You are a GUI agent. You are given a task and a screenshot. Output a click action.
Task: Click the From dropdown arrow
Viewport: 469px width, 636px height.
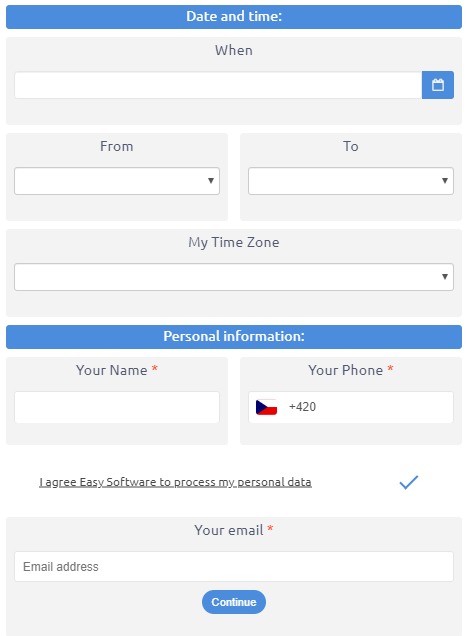tap(211, 181)
